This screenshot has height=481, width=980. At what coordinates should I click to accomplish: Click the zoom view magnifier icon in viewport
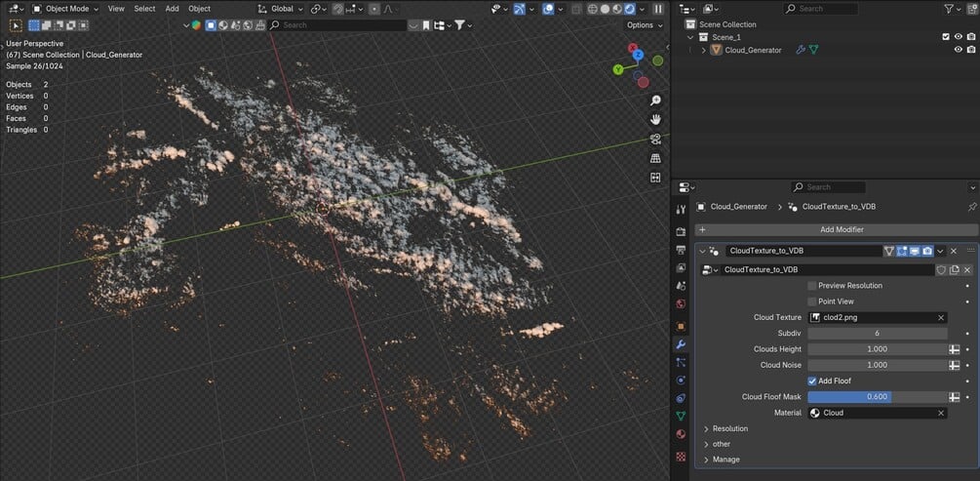(x=655, y=100)
